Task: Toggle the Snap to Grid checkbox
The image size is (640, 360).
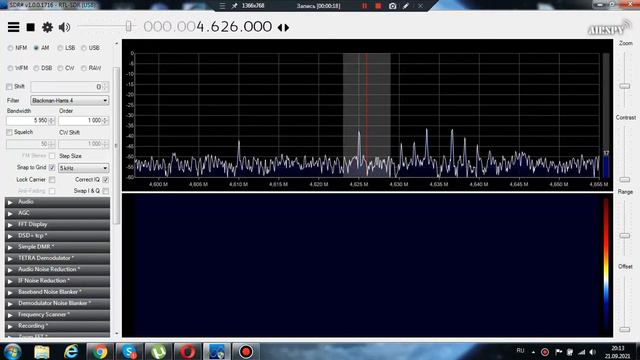Action: [52, 168]
